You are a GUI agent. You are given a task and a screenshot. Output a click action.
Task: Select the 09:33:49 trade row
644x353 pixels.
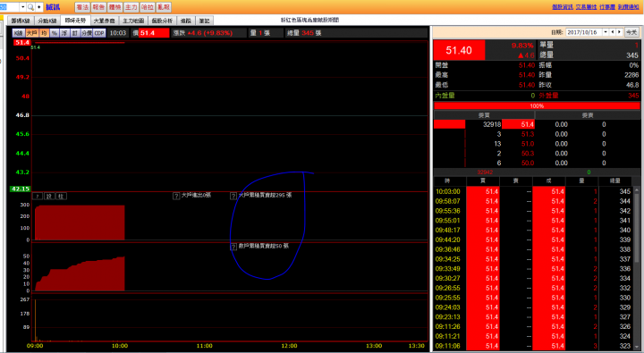pos(533,268)
